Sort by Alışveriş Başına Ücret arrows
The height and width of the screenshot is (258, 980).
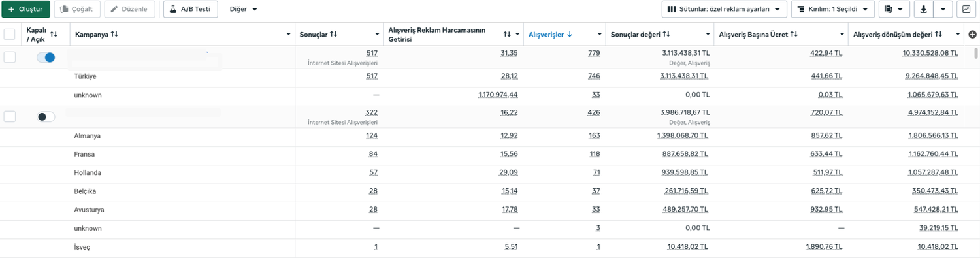(x=794, y=34)
